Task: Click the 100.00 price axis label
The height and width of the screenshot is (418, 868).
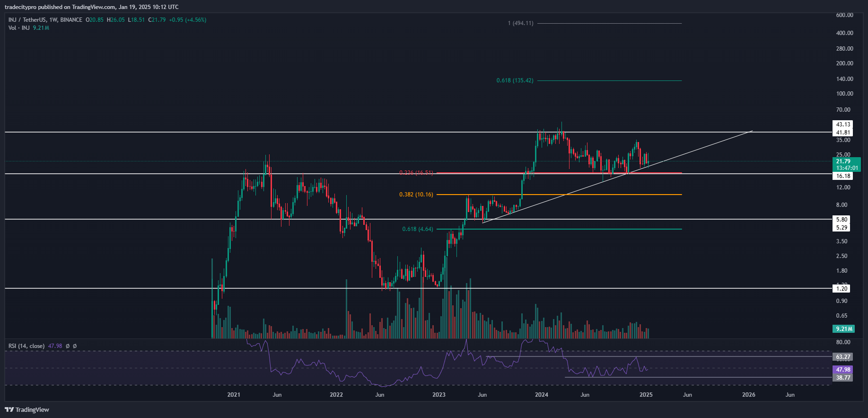Action: coord(844,94)
